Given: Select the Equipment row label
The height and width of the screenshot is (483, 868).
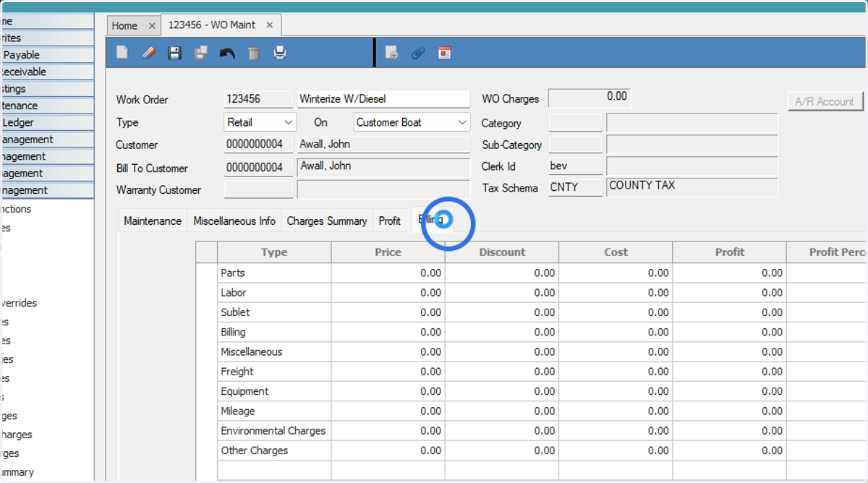Looking at the screenshot, I should click(244, 391).
